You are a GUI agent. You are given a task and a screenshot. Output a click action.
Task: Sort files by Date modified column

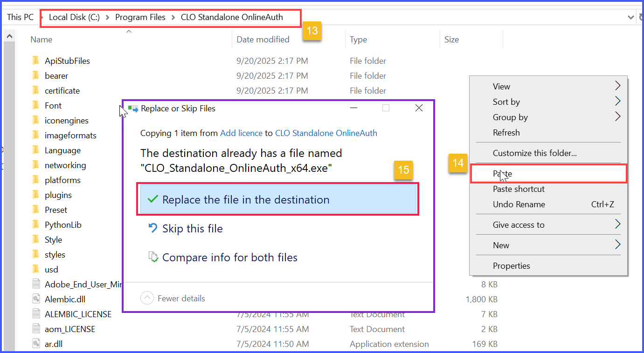click(263, 40)
